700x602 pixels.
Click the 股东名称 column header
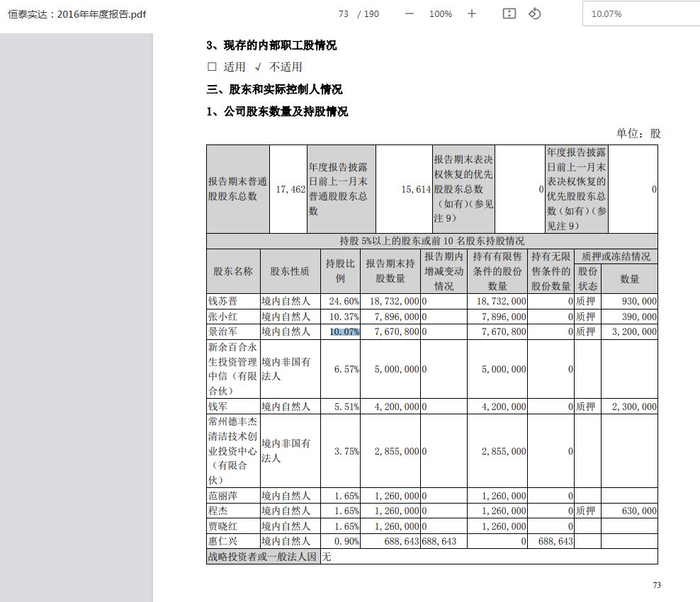click(x=232, y=271)
